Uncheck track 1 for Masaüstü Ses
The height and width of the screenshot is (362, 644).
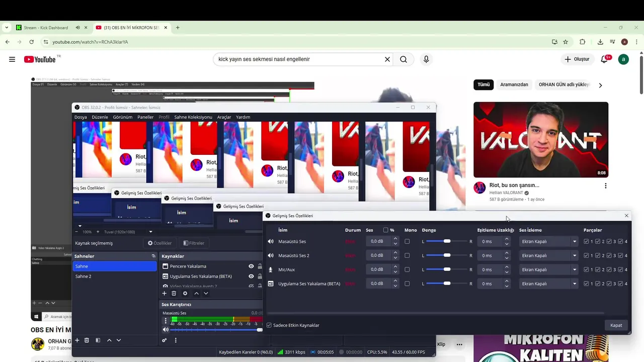(586, 241)
